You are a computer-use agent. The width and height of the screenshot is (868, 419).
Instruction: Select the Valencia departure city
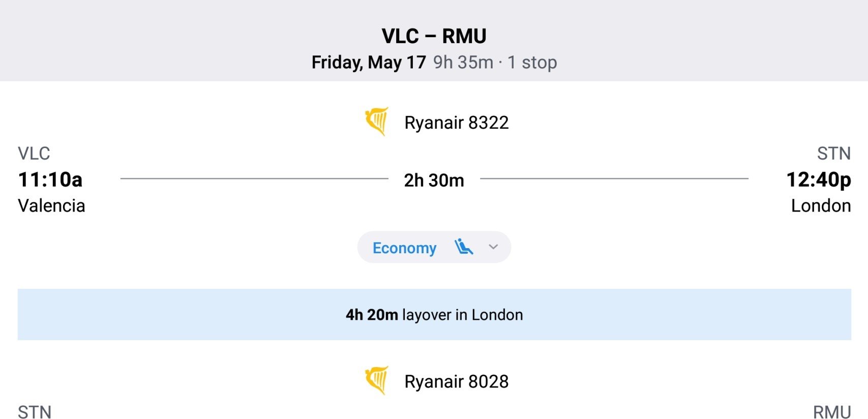[x=51, y=206]
